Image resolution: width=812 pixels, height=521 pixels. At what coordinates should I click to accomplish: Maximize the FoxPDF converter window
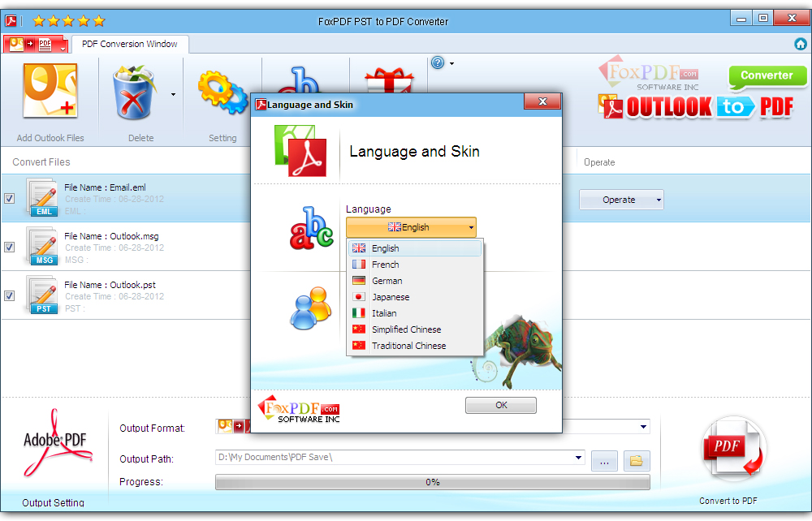[x=762, y=18]
